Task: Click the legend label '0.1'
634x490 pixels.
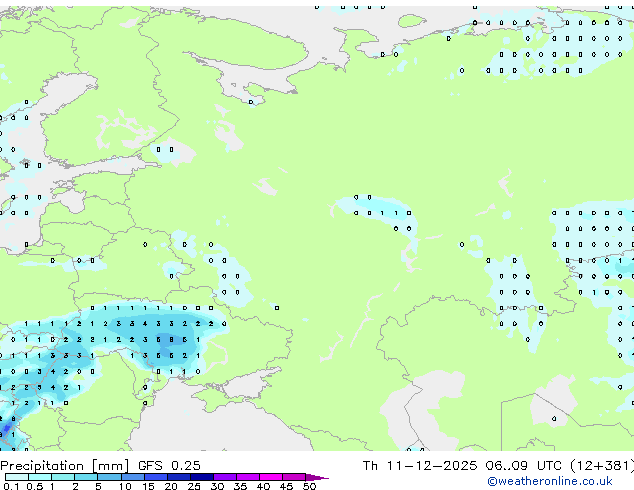Action: [x=11, y=486]
